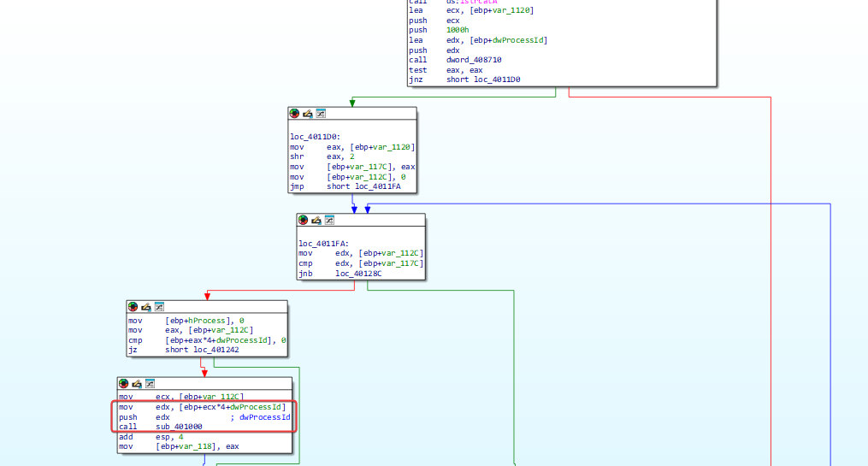Click graph icon in sub_401000 call block header
The image size is (868, 466).
pos(150,384)
